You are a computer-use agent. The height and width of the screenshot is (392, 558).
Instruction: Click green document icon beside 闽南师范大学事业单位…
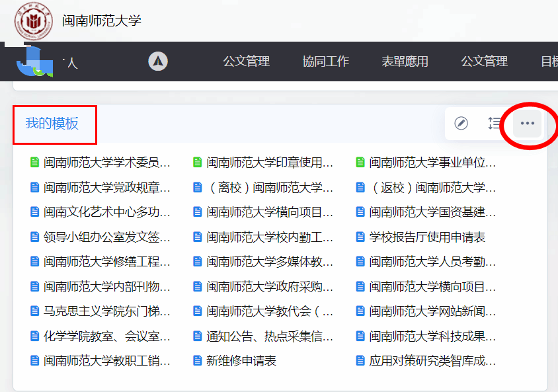tap(360, 163)
